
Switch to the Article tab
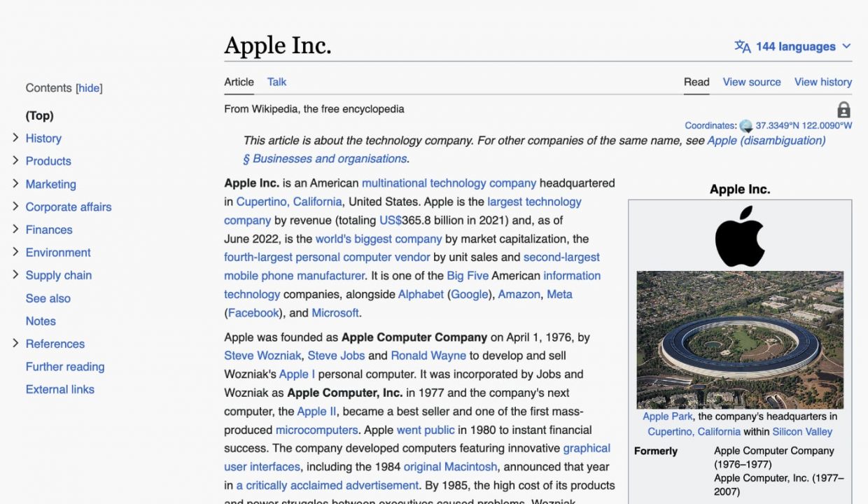239,82
